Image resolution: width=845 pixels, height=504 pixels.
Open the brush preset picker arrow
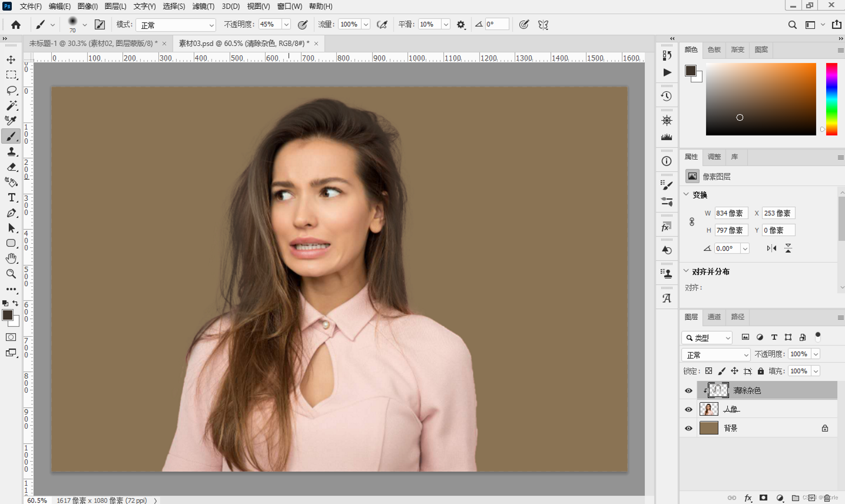pos(85,25)
